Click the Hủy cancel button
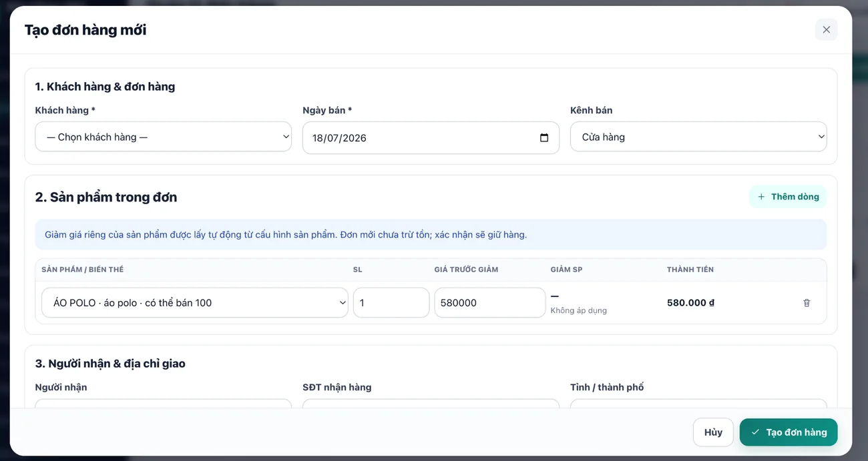Image resolution: width=868 pixels, height=461 pixels. pos(713,432)
